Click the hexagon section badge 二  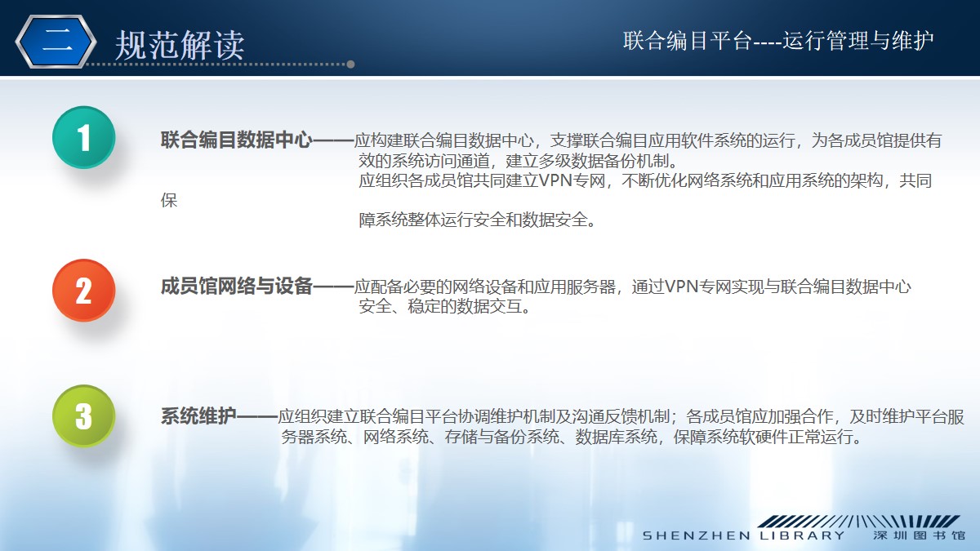[x=56, y=41]
